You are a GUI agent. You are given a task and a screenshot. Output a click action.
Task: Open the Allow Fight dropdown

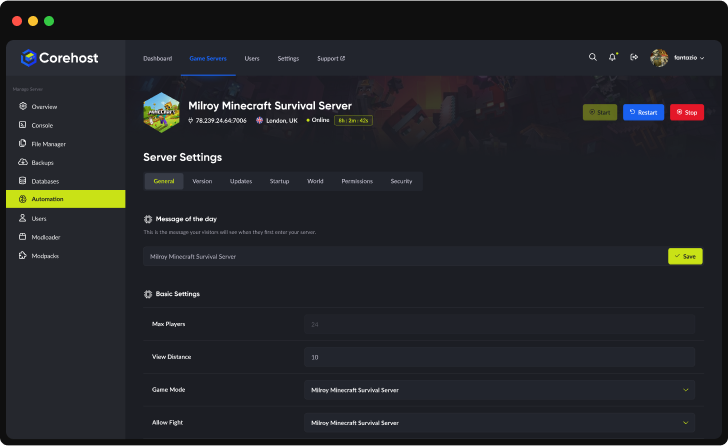500,423
